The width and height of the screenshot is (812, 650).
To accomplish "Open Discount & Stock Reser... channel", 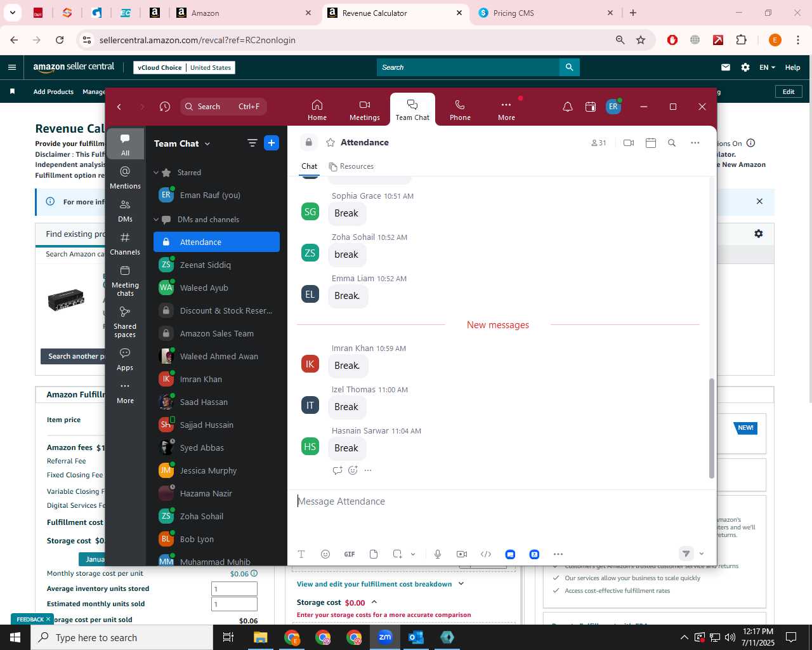I will pyautogui.click(x=216, y=310).
